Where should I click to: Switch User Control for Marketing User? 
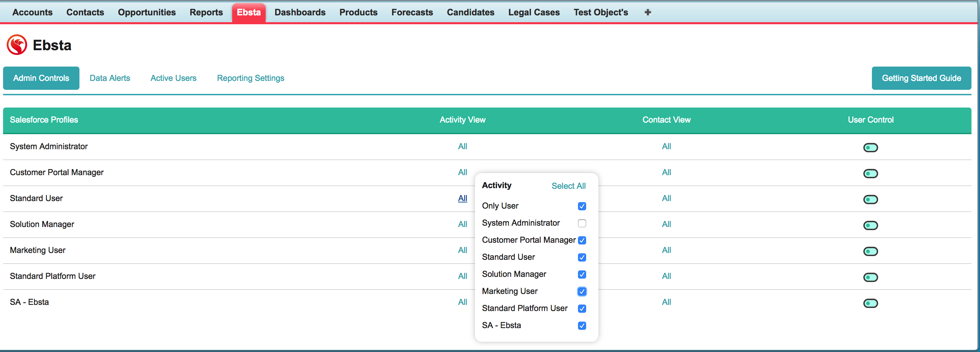[870, 251]
